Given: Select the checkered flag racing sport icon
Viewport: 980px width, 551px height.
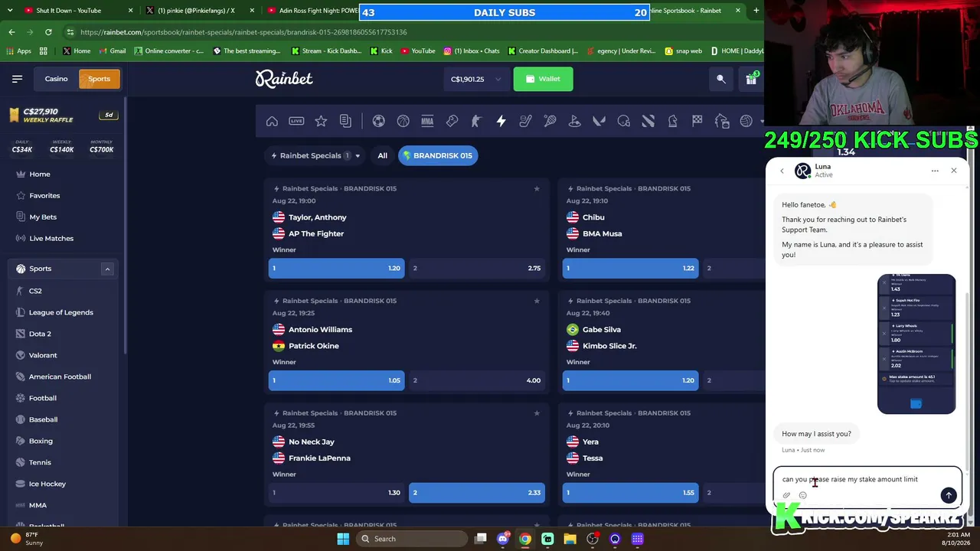Looking at the screenshot, I should click(x=697, y=121).
